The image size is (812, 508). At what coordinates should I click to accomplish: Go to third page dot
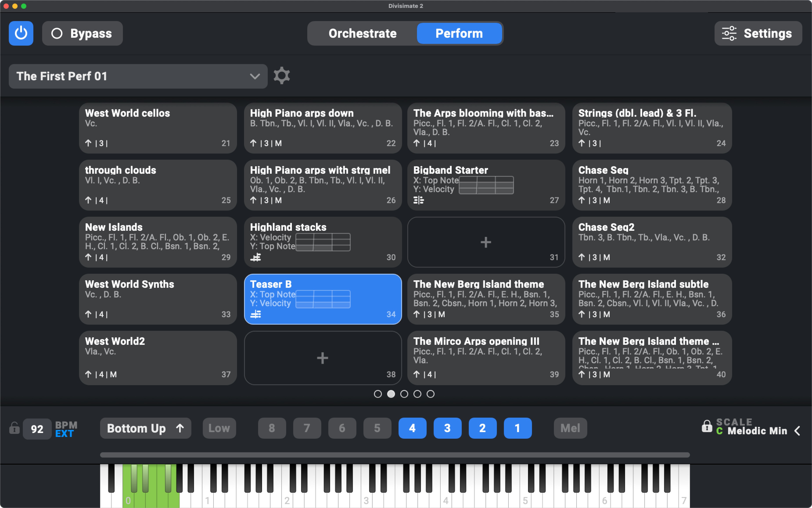404,394
